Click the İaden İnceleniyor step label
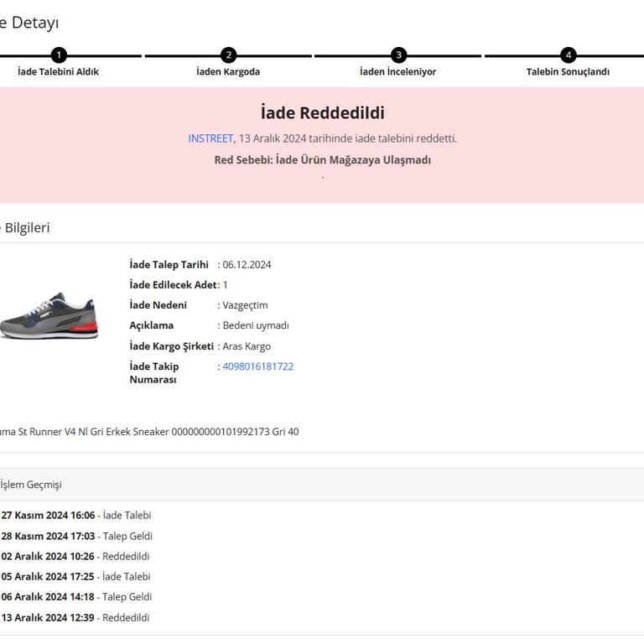 point(398,71)
